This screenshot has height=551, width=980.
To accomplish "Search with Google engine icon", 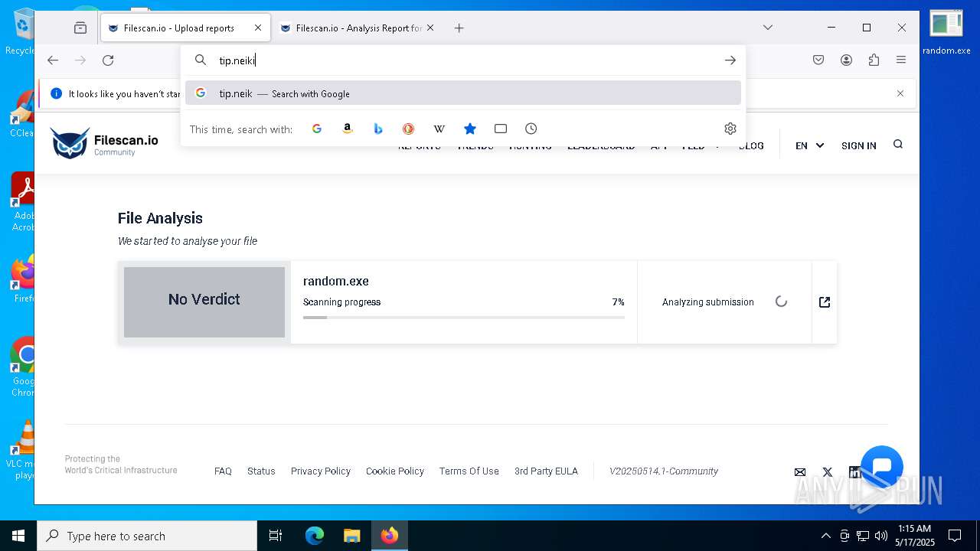I will pyautogui.click(x=317, y=129).
